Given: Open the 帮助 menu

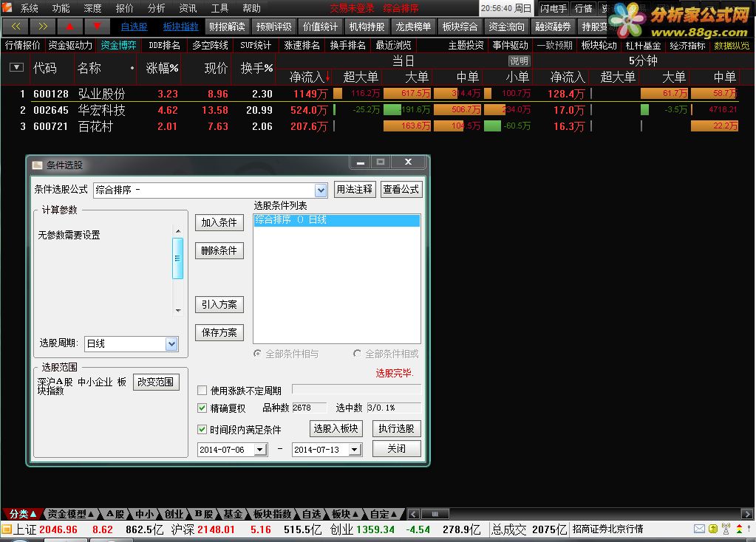Looking at the screenshot, I should (252, 8).
